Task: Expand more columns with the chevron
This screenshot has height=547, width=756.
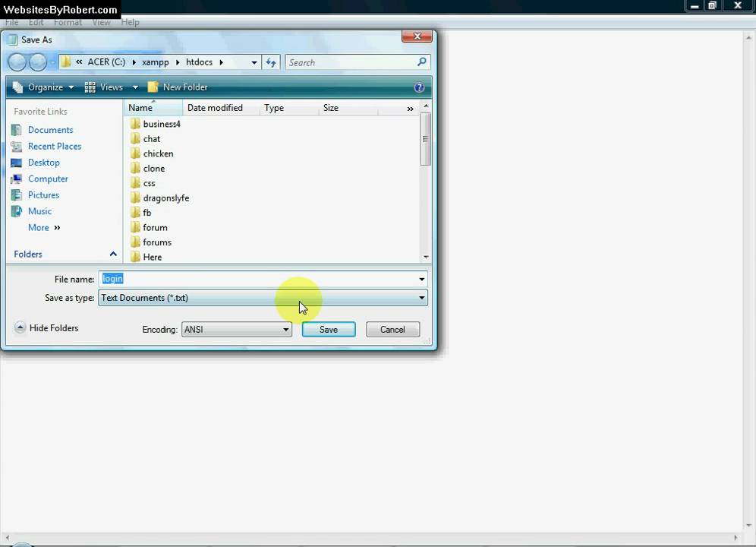Action: (x=411, y=109)
